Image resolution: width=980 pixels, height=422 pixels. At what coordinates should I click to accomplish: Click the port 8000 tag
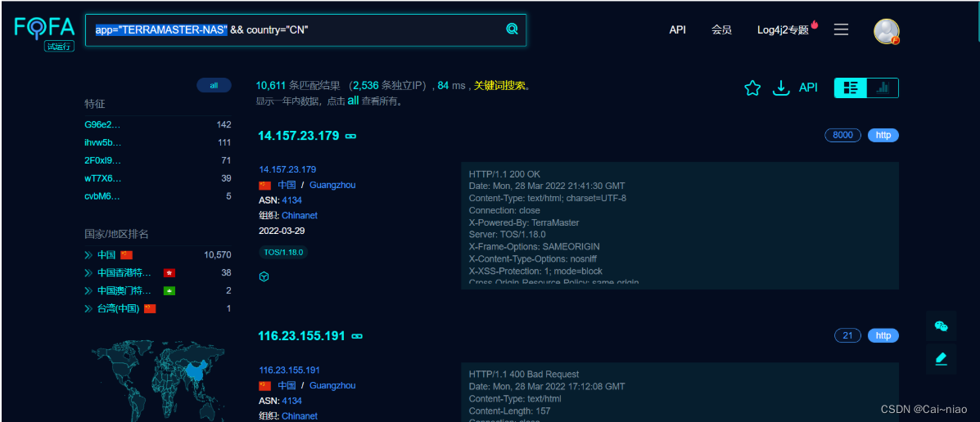point(843,136)
